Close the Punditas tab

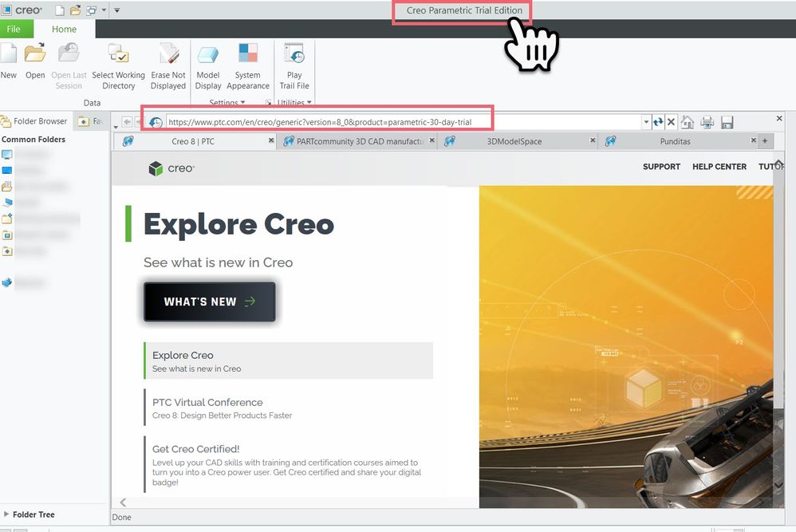pos(754,140)
